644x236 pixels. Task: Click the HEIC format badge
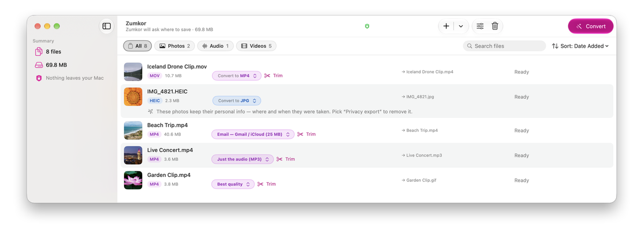(x=155, y=100)
